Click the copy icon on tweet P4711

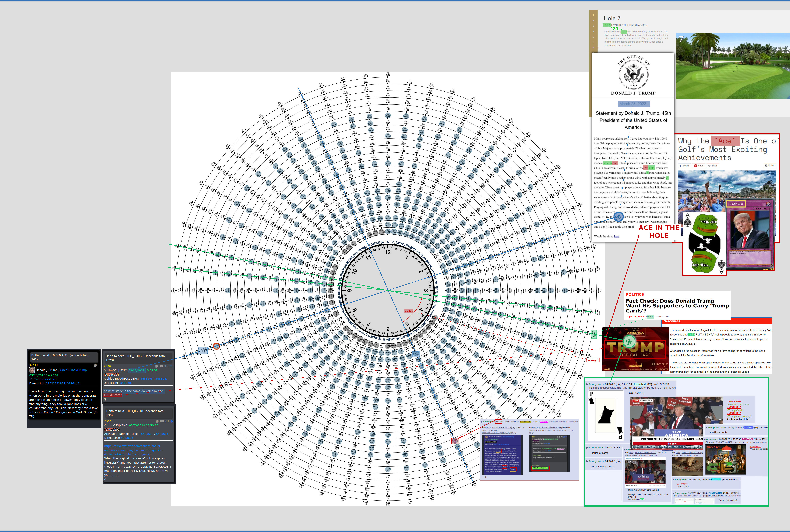pos(95,366)
